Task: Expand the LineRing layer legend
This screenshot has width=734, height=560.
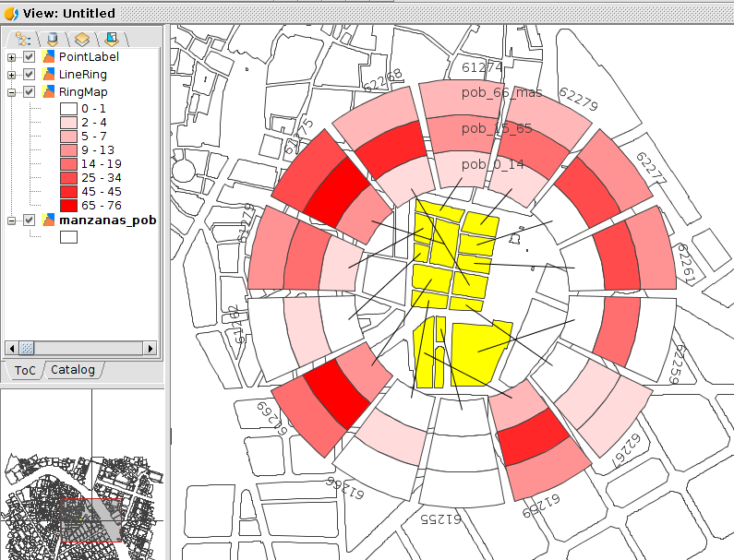Action: pyautogui.click(x=12, y=75)
